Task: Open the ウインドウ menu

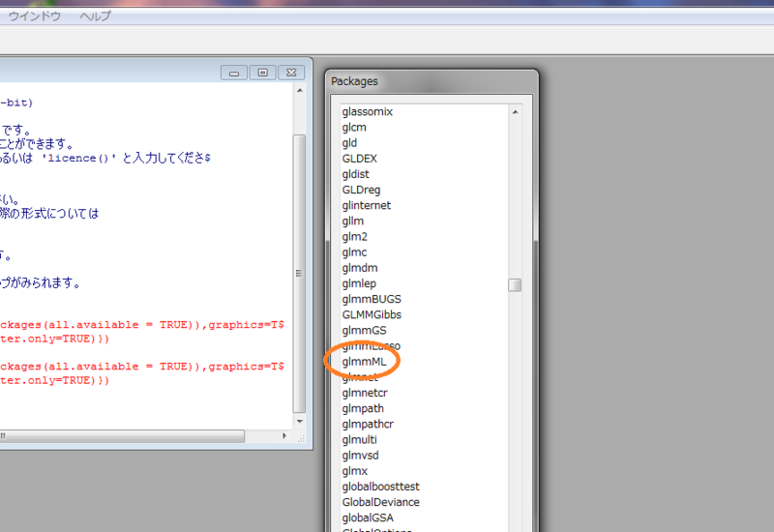Action: 35,16
